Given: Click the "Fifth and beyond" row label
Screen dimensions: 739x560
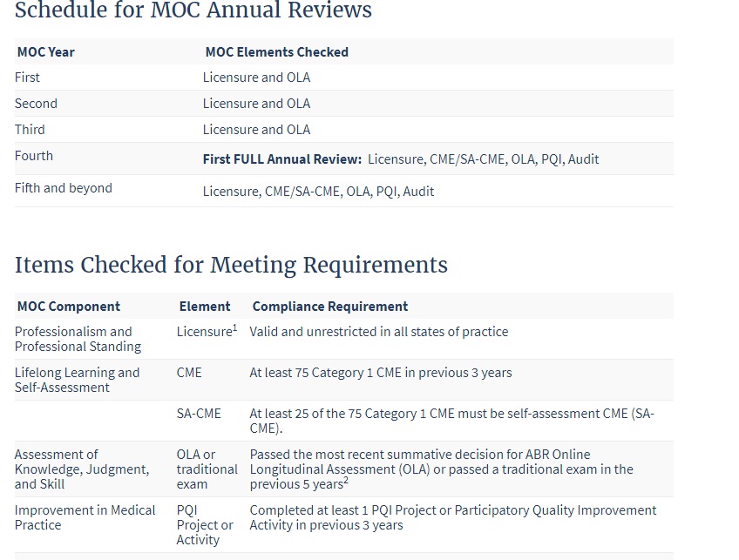Looking at the screenshot, I should click(64, 188).
